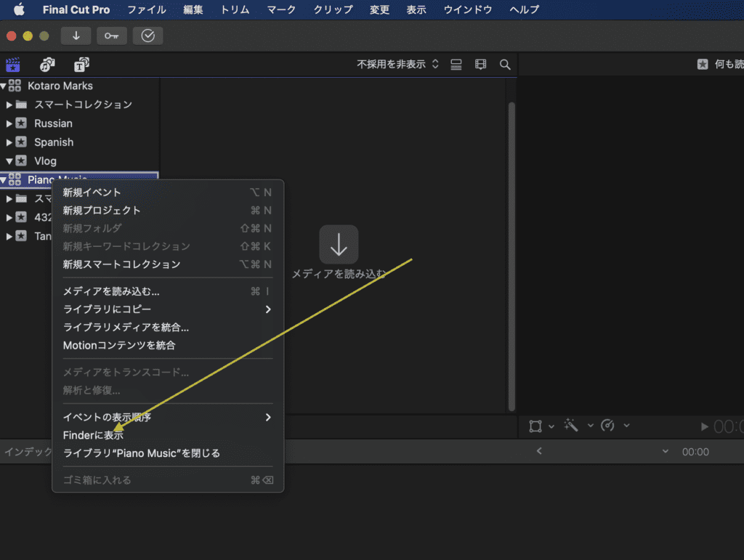Image resolution: width=744 pixels, height=560 pixels.
Task: Select the Kotaro Marks library row
Action: [x=79, y=86]
